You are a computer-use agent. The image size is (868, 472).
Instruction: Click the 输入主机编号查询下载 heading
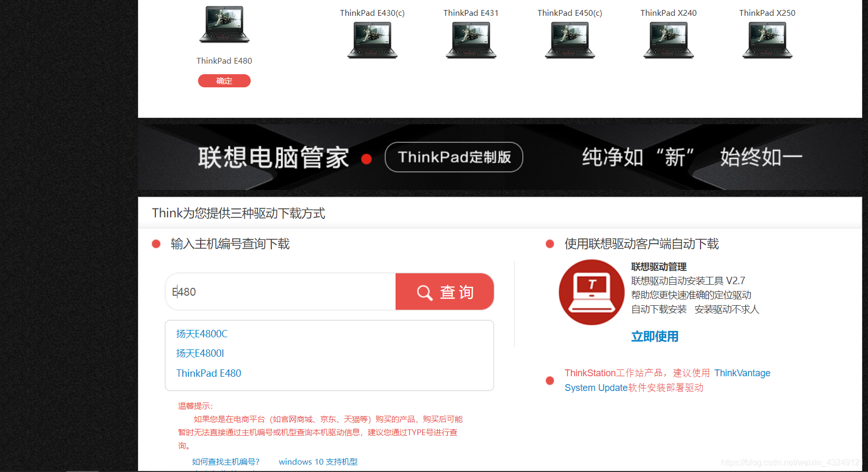pos(230,244)
